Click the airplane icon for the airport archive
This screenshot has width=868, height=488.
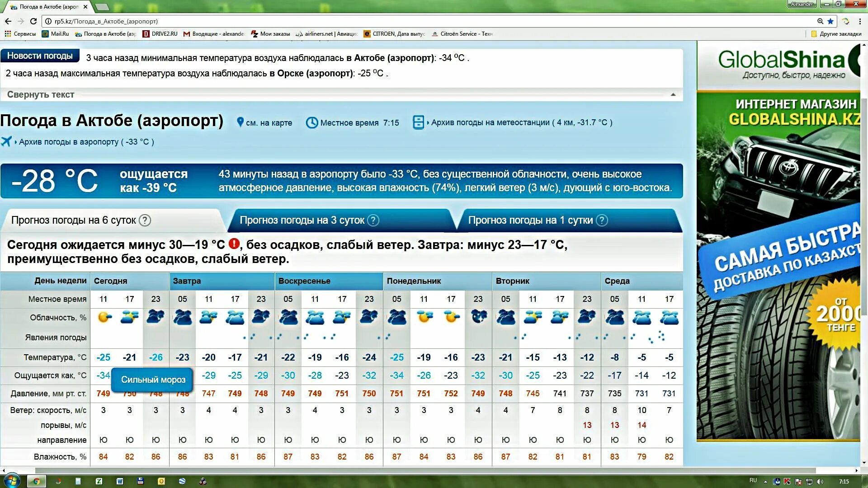[x=6, y=141]
